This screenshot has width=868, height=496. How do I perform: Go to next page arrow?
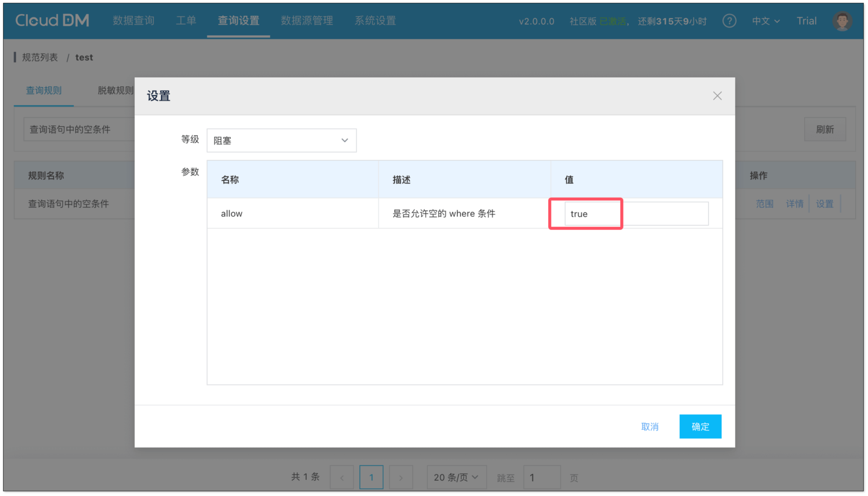[401, 478]
